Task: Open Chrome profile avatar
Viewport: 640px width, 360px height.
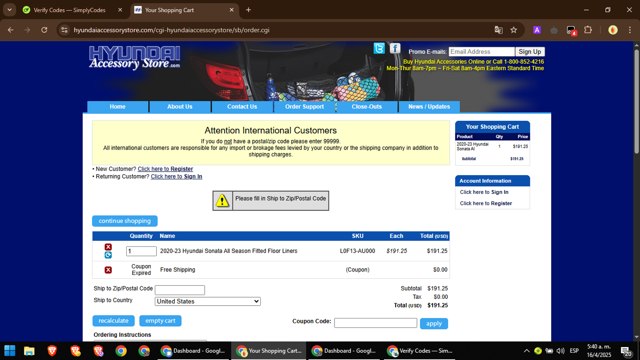Action: coord(613,30)
